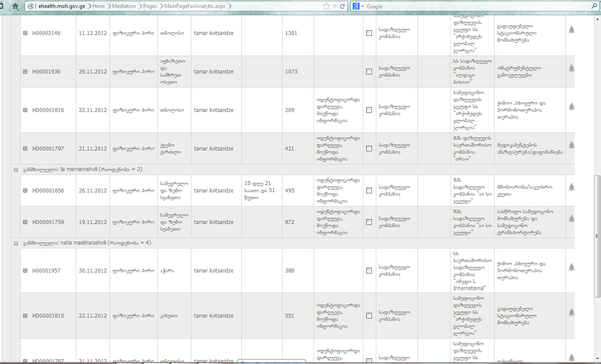
Task: Expand details of record HD00001759
Action: coord(25,222)
